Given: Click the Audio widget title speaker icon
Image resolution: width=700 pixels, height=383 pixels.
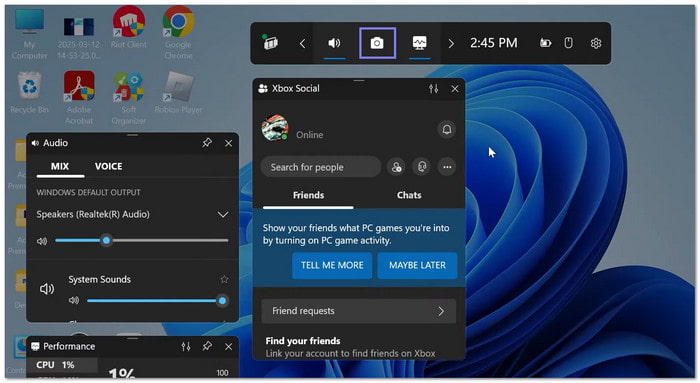Looking at the screenshot, I should [x=35, y=143].
